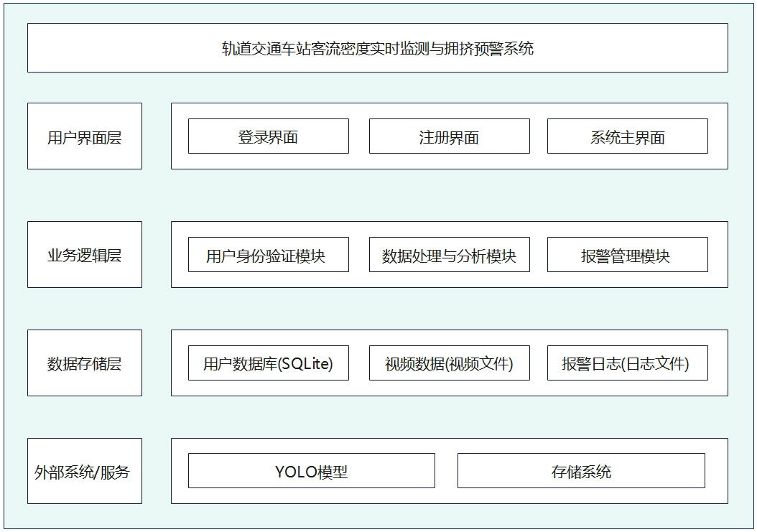Screen dimensions: 757x532
Task: Click the 用户数据库(SQLite) box
Action: pyautogui.click(x=268, y=363)
